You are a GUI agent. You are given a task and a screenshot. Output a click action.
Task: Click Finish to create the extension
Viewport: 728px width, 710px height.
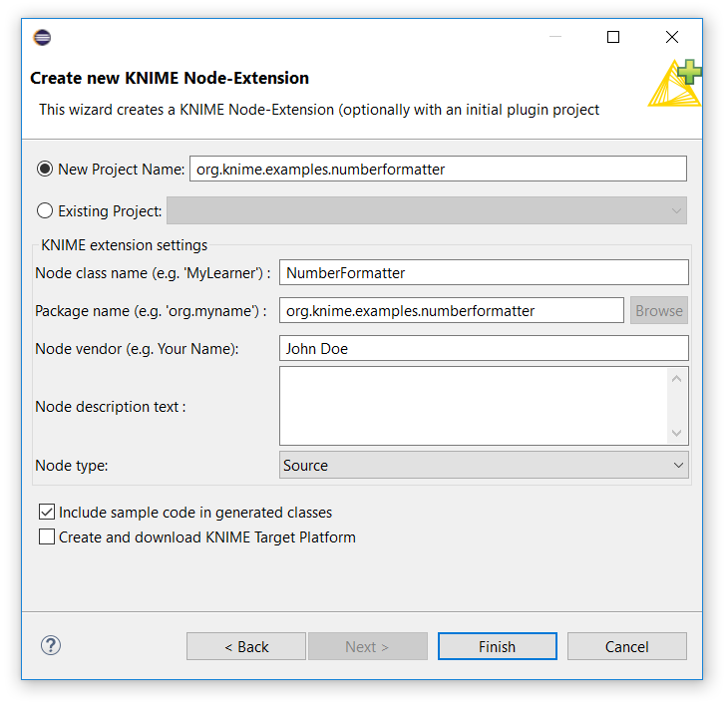(498, 646)
